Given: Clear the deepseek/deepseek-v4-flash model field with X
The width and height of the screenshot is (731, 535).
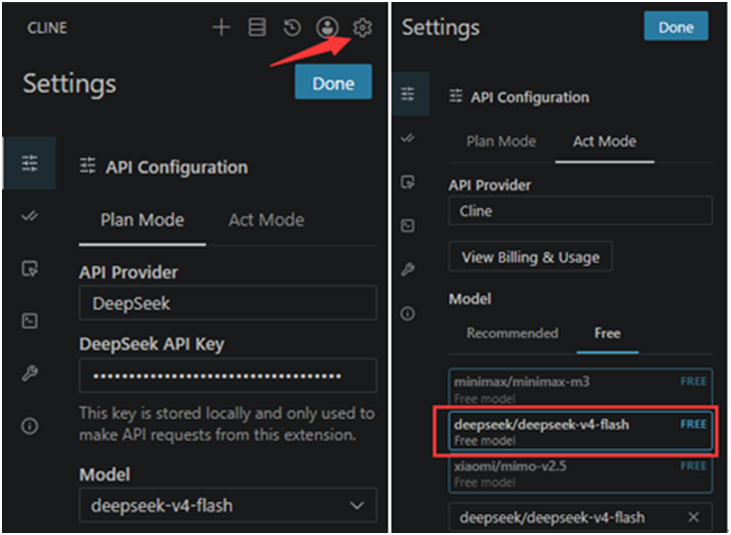Looking at the screenshot, I should click(694, 517).
